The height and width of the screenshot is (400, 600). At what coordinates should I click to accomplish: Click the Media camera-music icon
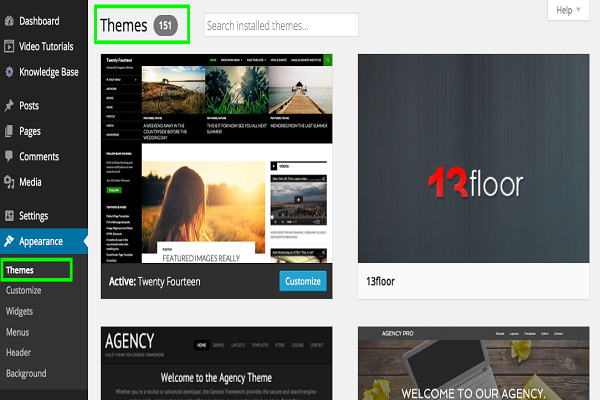tap(9, 182)
